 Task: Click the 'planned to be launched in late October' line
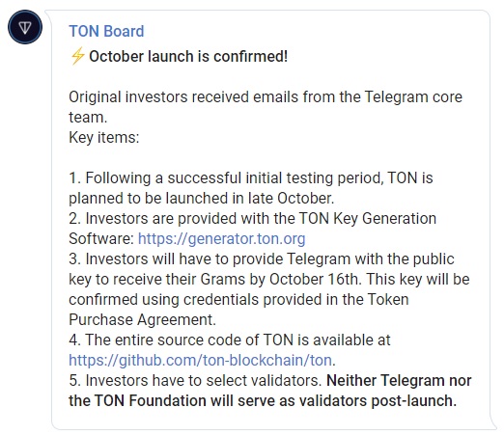202,199
